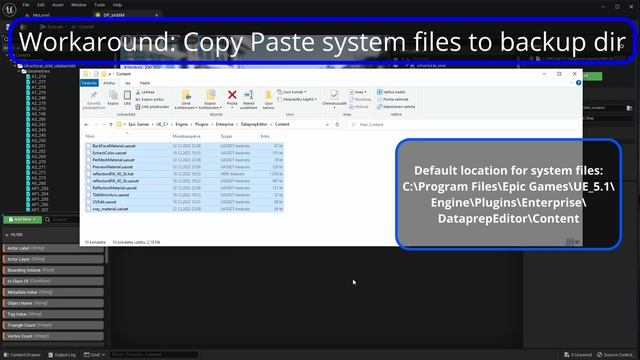Open the recent locations arrow beside forward button
640x360 pixels.
(104, 124)
